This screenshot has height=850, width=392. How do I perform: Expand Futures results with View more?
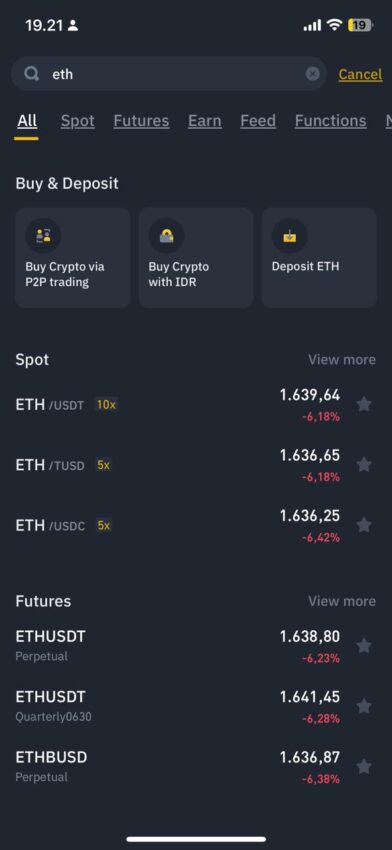click(x=342, y=601)
